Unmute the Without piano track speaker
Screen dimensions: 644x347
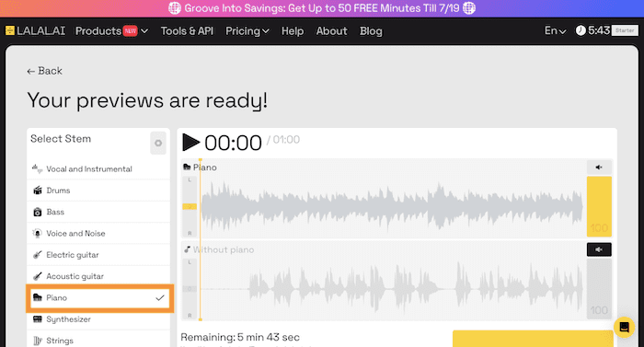pos(599,249)
